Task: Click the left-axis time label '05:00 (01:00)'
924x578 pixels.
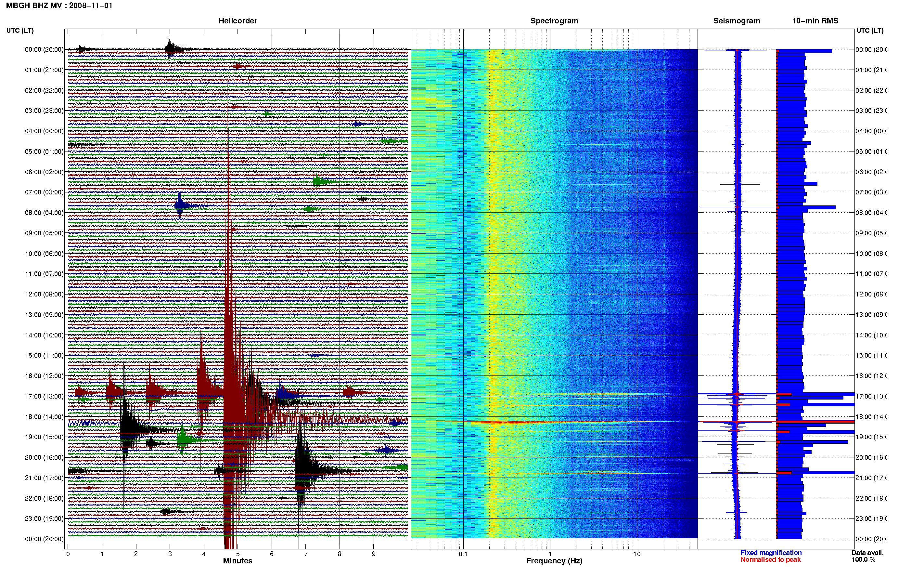Action: [44, 151]
